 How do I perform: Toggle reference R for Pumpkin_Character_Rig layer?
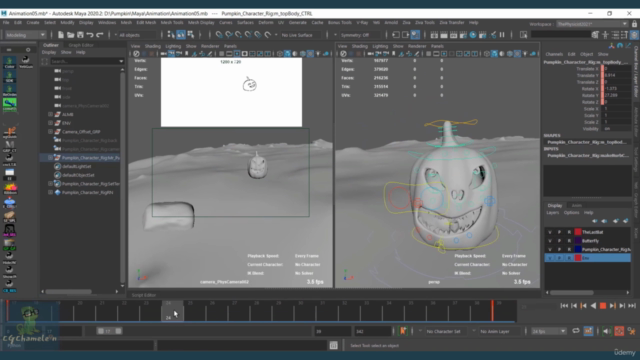(569, 249)
